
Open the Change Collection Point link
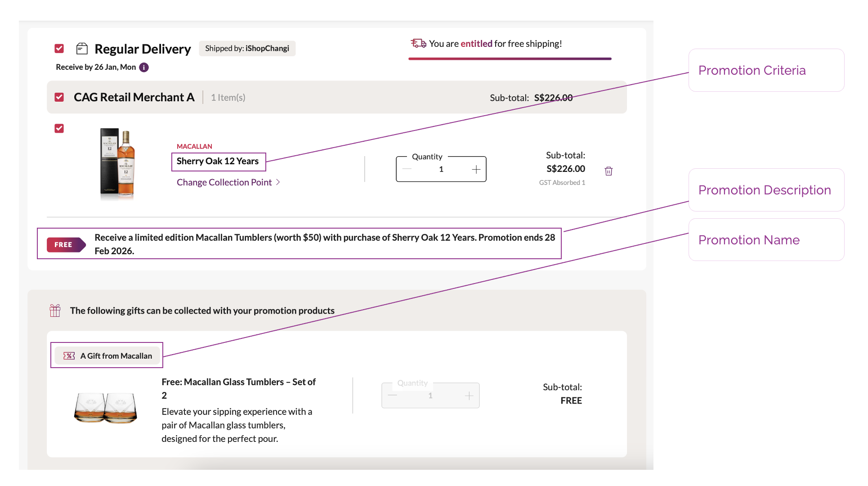coord(224,182)
